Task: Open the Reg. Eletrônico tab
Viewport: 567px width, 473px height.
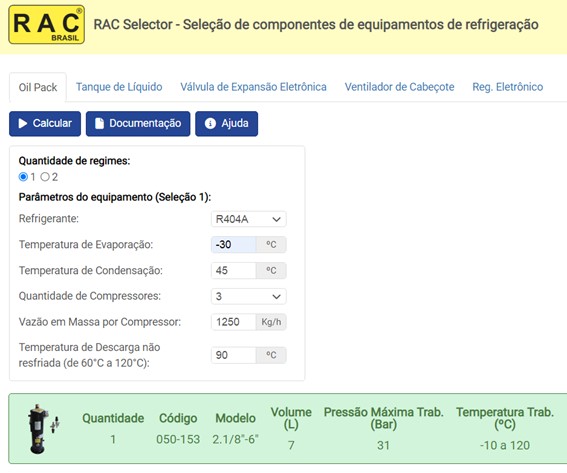Action: click(508, 87)
